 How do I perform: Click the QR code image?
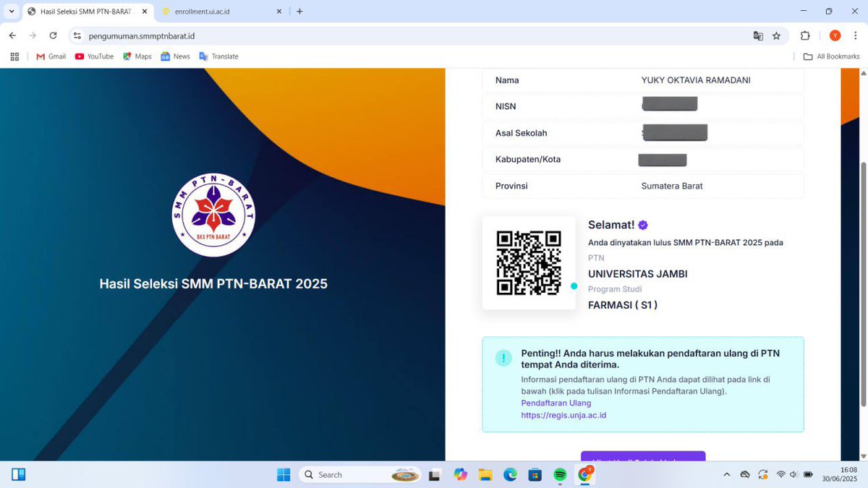tap(529, 262)
